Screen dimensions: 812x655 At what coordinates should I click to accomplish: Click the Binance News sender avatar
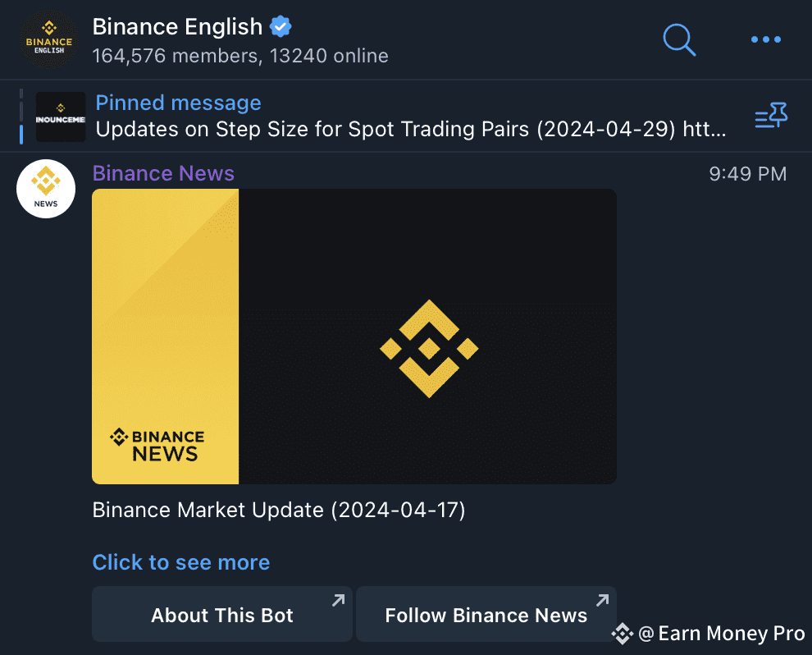coord(46,189)
